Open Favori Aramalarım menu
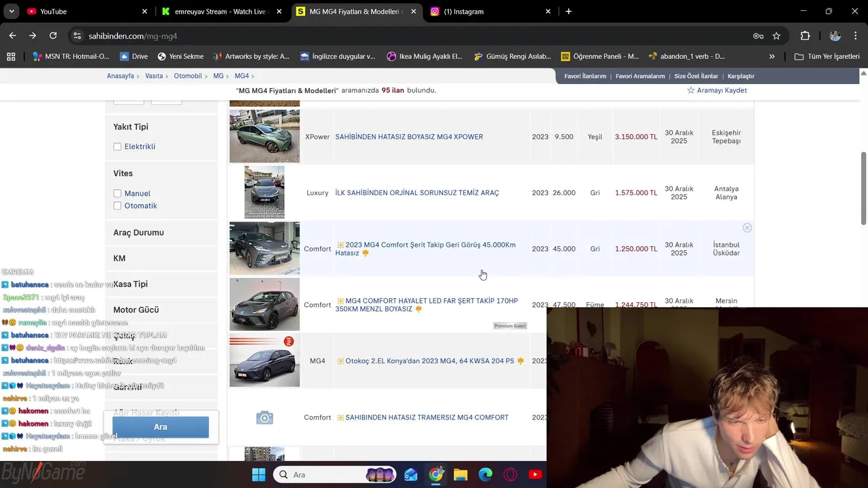Viewport: 868px width, 488px height. point(640,76)
